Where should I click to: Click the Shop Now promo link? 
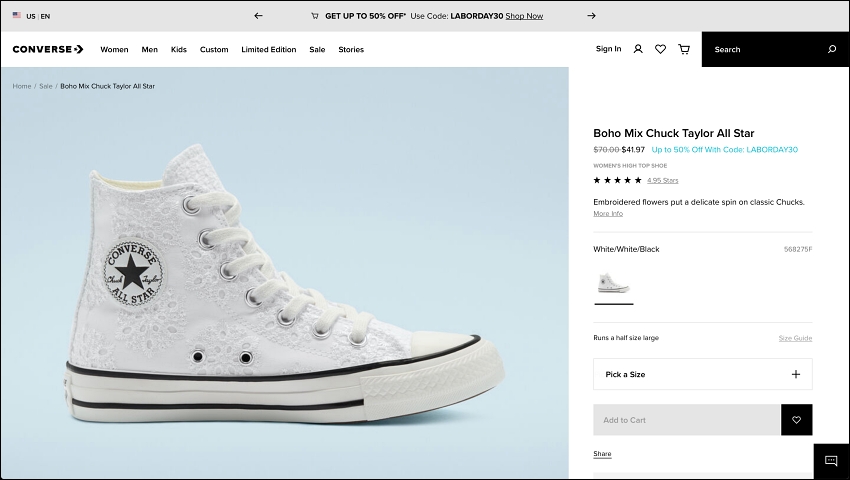click(x=524, y=16)
